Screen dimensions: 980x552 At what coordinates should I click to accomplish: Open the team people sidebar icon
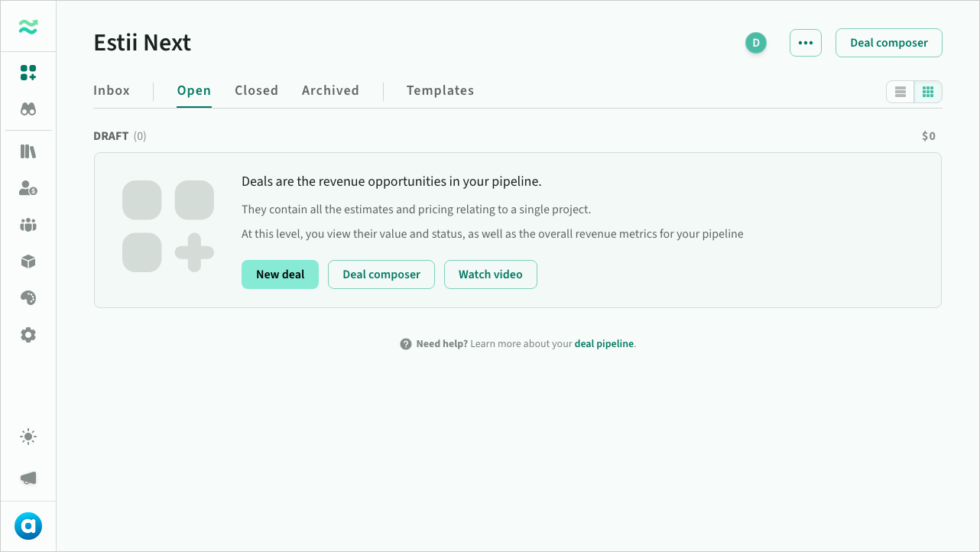click(x=28, y=225)
